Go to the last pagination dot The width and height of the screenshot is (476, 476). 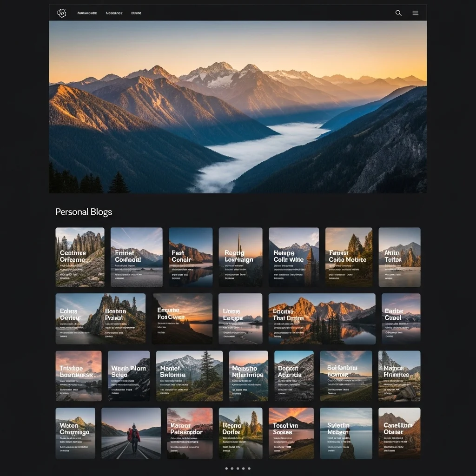click(x=249, y=468)
